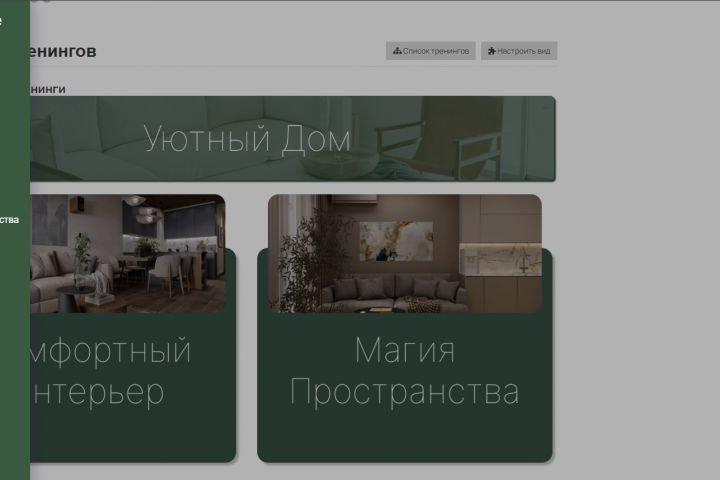
Task: Click the Настроить вид button
Action: pos(519,51)
